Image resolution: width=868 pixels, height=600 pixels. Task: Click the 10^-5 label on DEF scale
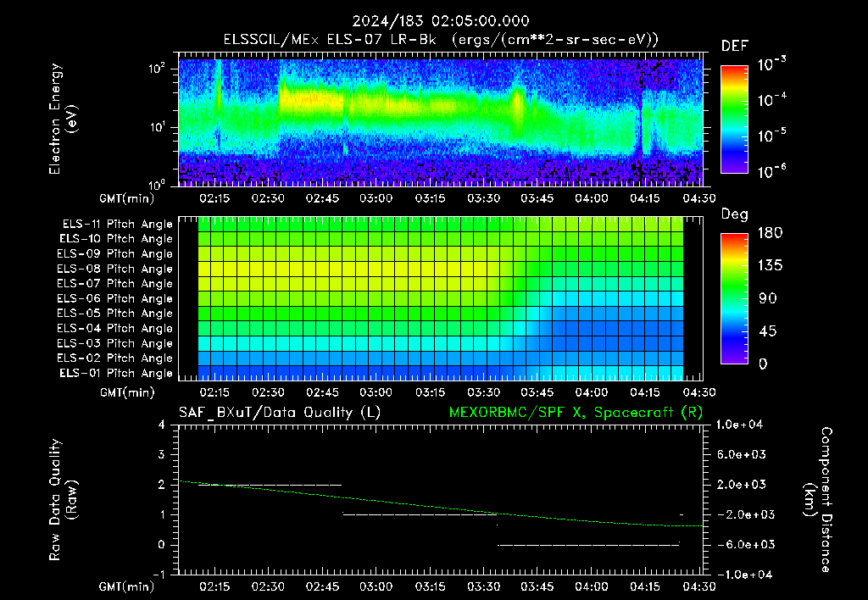[x=771, y=136]
